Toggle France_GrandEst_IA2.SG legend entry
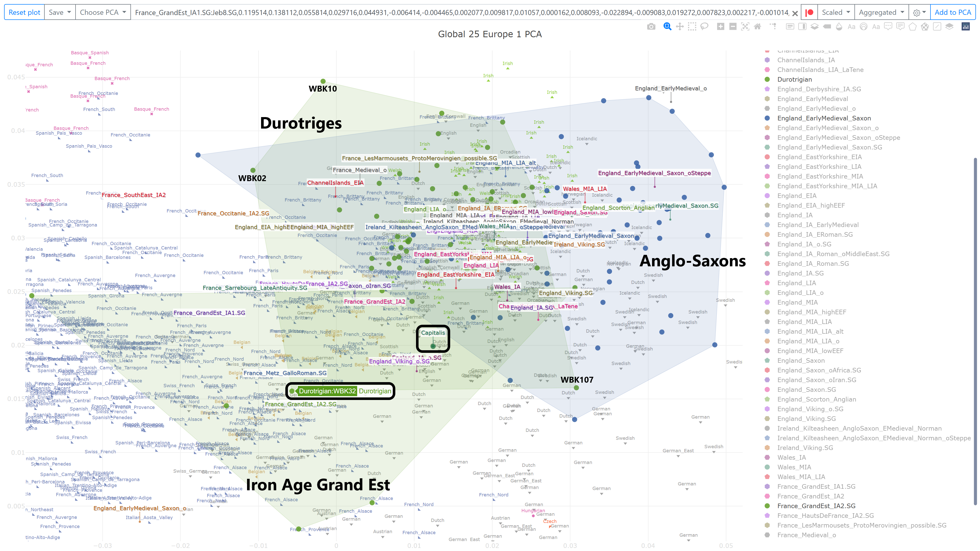 tap(816, 506)
